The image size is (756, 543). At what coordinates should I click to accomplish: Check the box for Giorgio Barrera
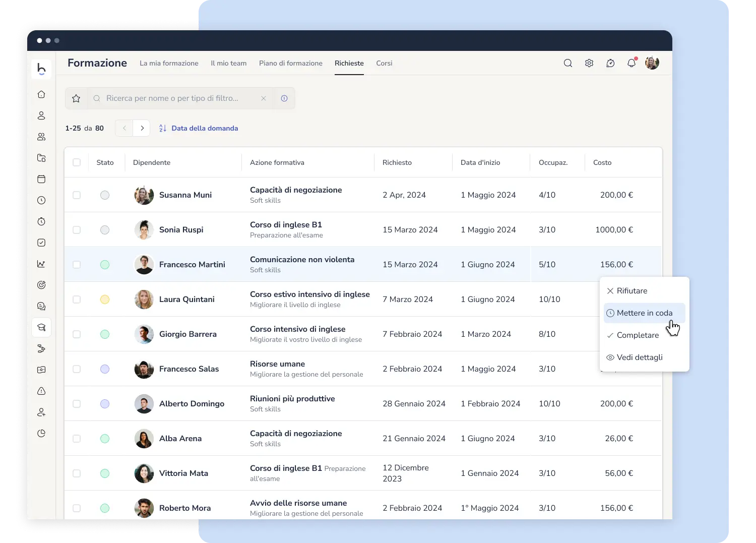point(77,334)
